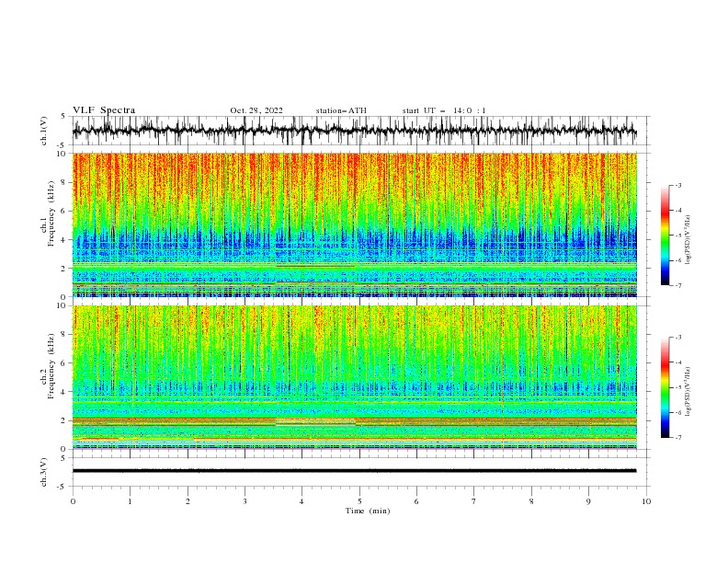Click the "-7" label below ch.2 color bar
The image size is (728, 563).
pyautogui.click(x=678, y=437)
